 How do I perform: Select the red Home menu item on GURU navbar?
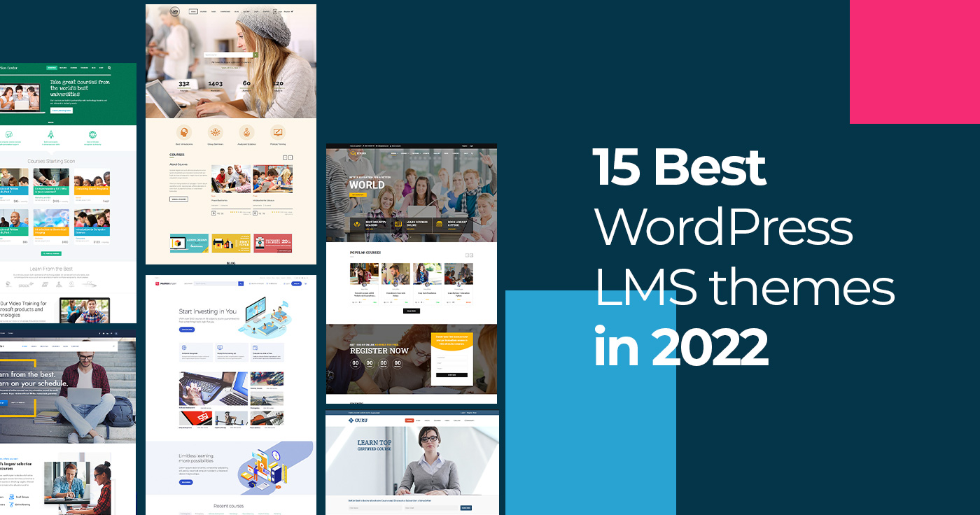[409, 421]
